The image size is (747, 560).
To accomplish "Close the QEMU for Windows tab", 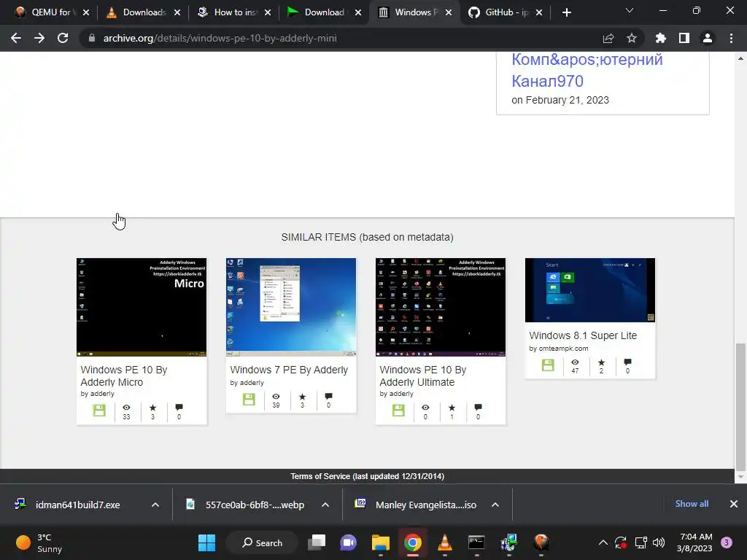I will tap(86, 12).
